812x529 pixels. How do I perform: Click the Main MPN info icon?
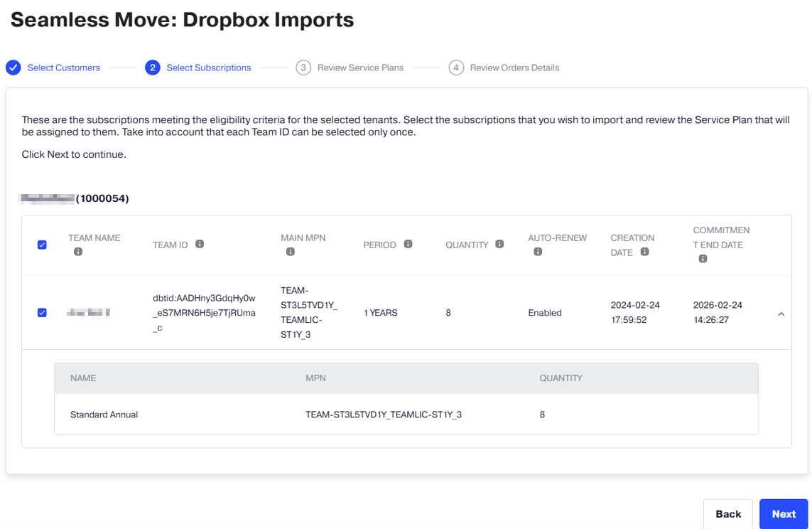tap(291, 252)
